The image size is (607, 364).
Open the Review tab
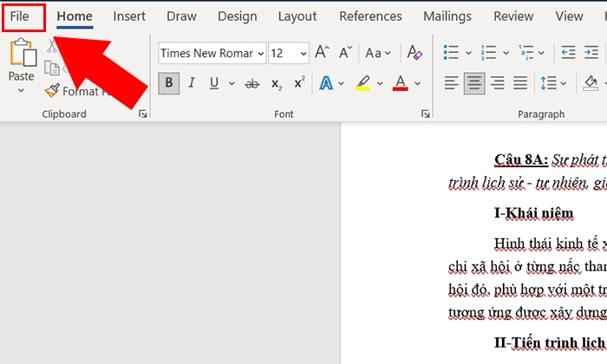click(513, 16)
